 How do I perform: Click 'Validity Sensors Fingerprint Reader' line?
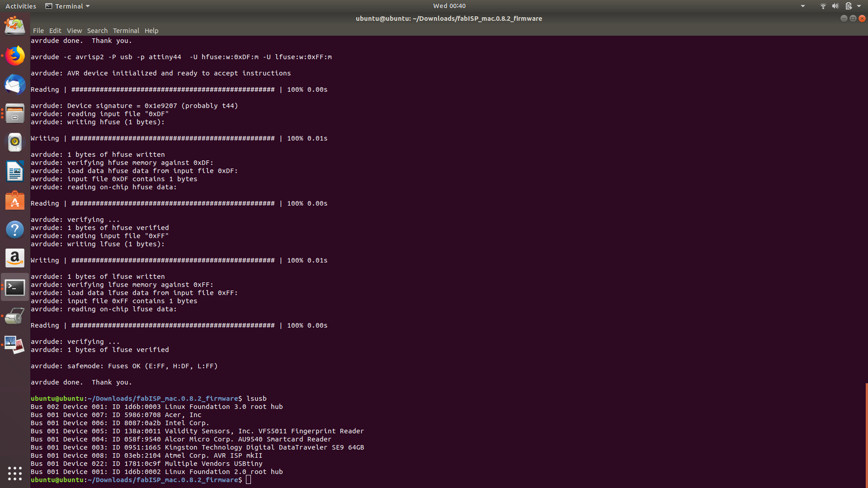pyautogui.click(x=197, y=431)
